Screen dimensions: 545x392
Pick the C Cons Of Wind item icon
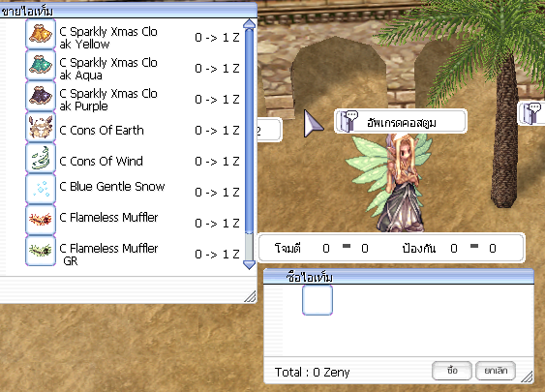point(41,158)
